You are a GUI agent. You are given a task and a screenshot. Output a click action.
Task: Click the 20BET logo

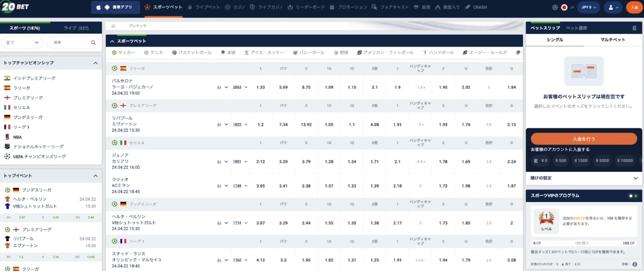click(x=15, y=7)
